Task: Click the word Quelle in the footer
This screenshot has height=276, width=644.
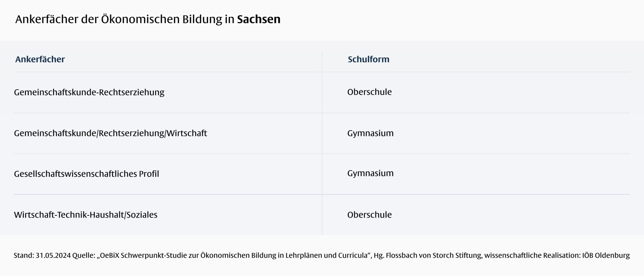Action: 83,255
